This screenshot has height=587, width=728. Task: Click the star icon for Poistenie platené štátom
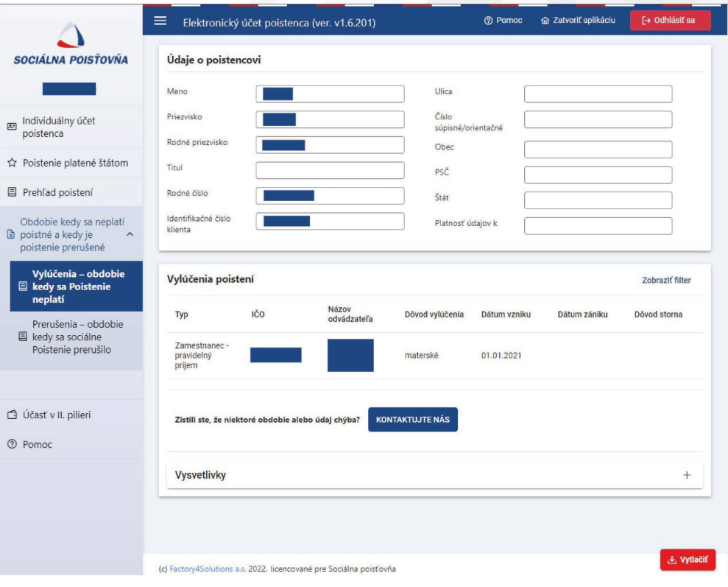click(11, 163)
